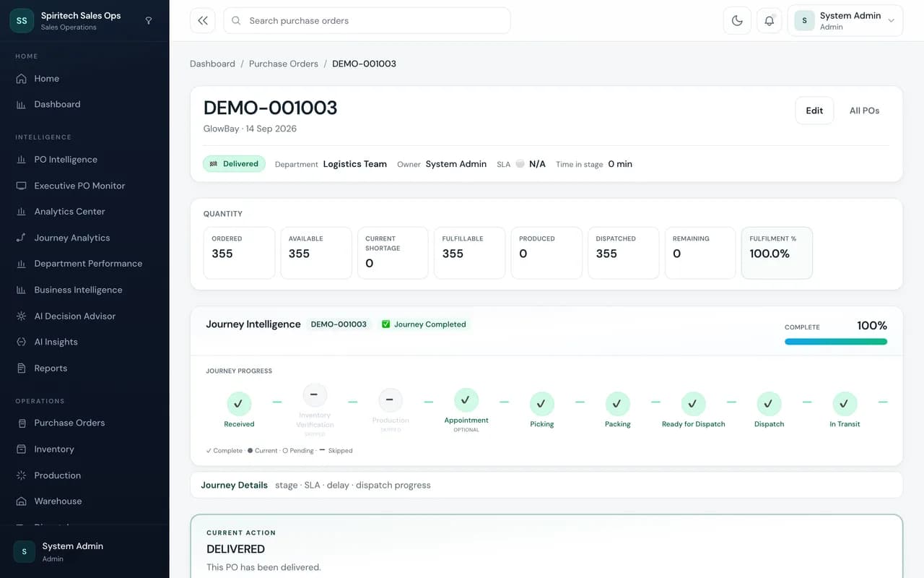Viewport: 924px width, 578px height.
Task: Click the Appointment stage checkmark
Action: point(466,400)
